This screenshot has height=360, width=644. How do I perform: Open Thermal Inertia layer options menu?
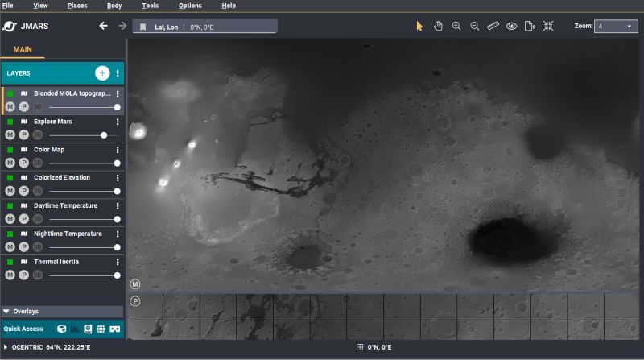[x=118, y=262]
